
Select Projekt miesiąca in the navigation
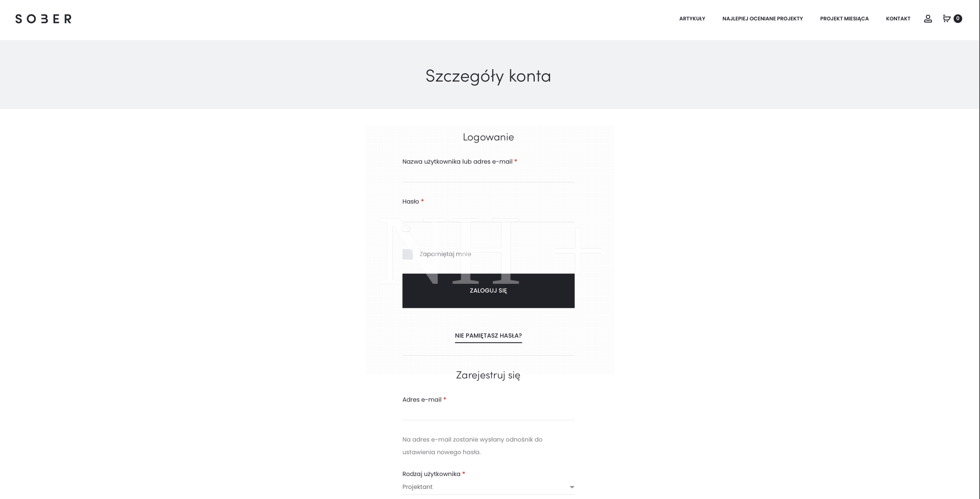[x=844, y=19]
